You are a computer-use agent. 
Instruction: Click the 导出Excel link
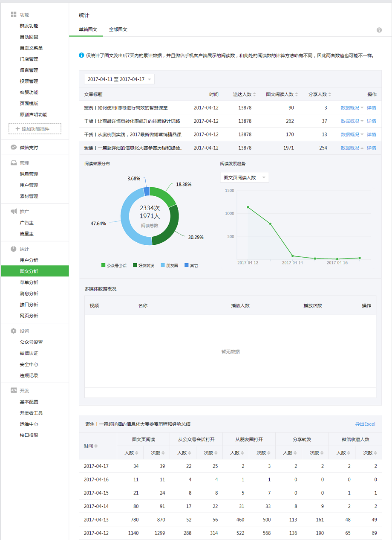pyautogui.click(x=365, y=424)
